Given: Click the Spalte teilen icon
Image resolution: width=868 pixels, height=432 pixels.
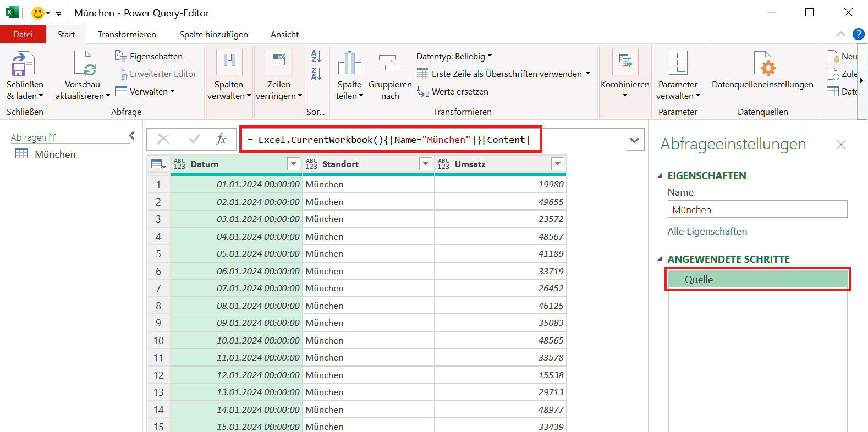Looking at the screenshot, I should (349, 63).
